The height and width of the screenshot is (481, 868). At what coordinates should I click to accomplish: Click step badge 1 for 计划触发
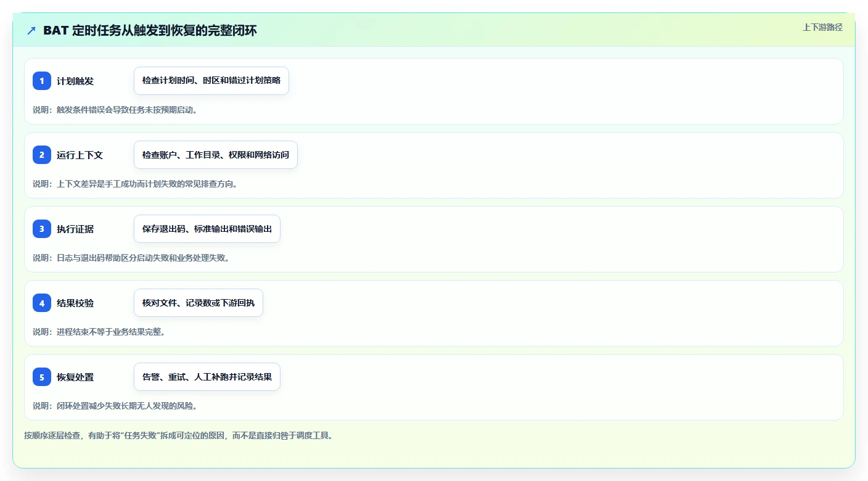click(x=42, y=81)
